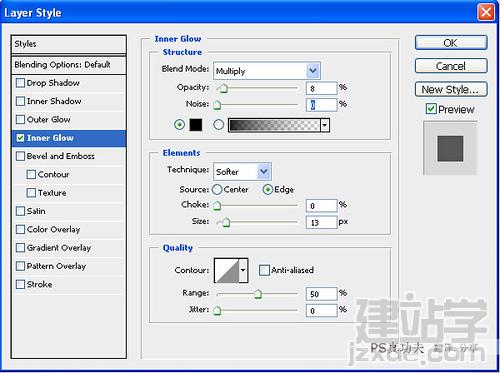This screenshot has width=500, height=373.
Task: Click the Choke value field
Action: (322, 206)
